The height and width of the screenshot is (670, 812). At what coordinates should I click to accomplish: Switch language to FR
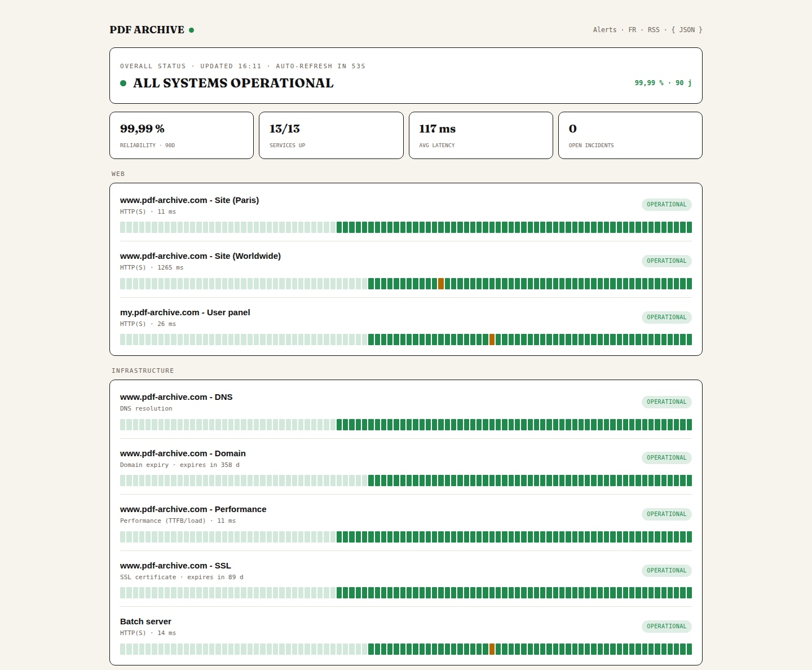[x=632, y=30]
